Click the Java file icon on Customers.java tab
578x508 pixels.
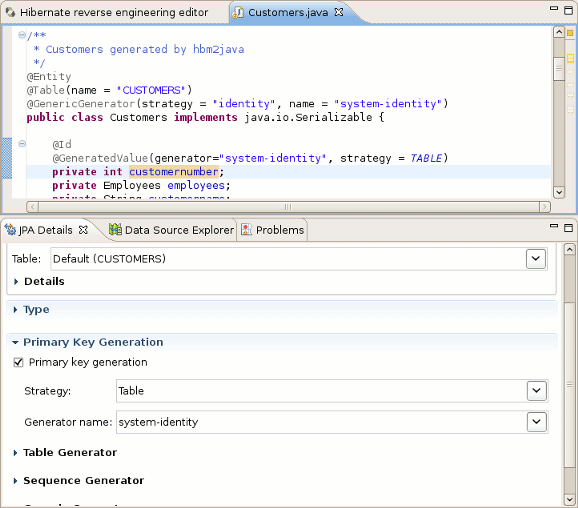click(x=238, y=13)
